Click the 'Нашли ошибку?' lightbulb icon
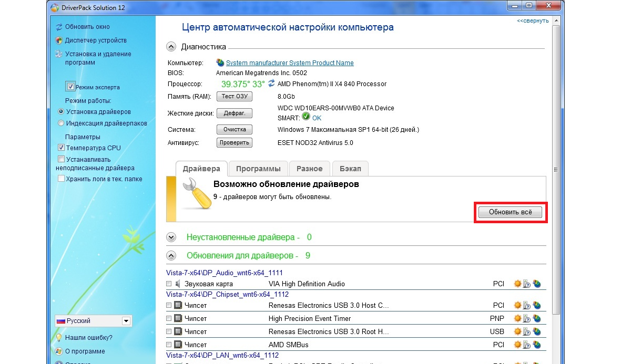631x364 pixels. pos(59,338)
